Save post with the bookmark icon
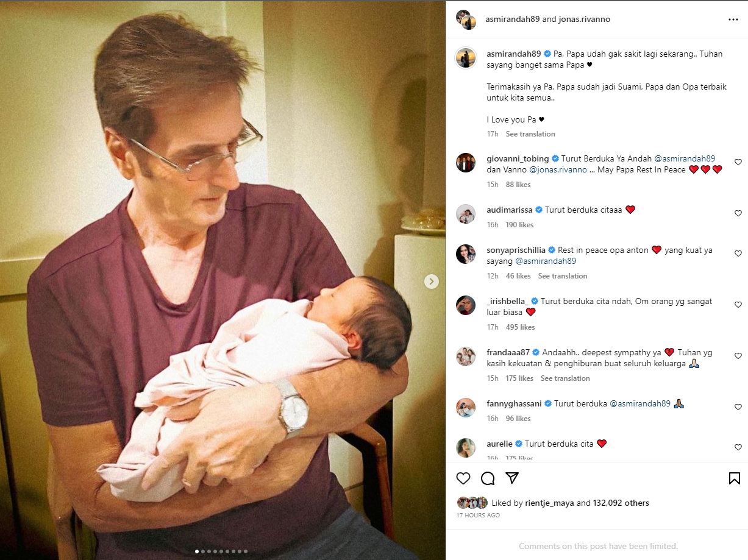 [x=735, y=478]
